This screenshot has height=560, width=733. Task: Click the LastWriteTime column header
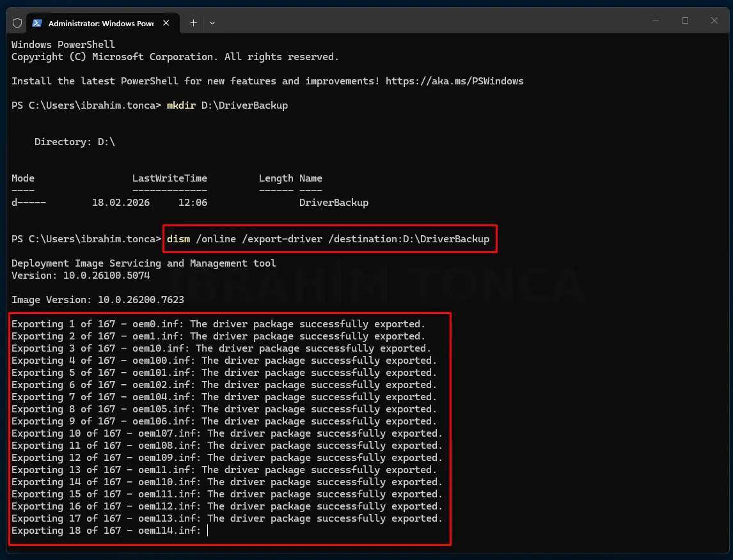point(169,178)
